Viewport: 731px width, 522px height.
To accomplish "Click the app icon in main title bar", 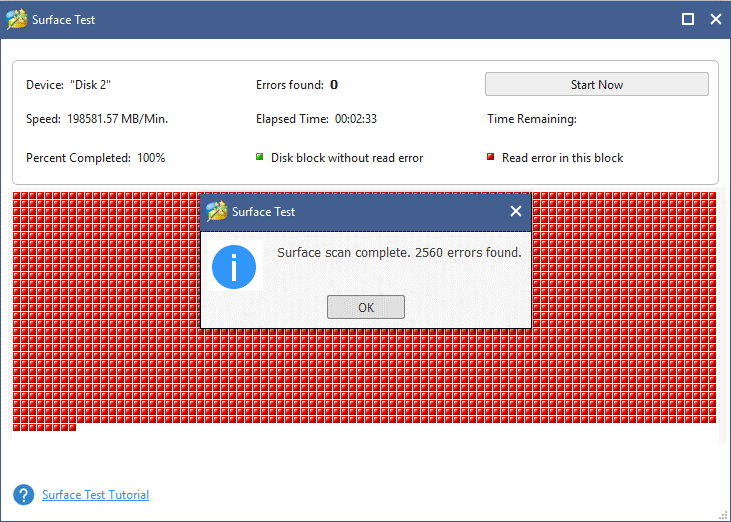I will coord(17,19).
